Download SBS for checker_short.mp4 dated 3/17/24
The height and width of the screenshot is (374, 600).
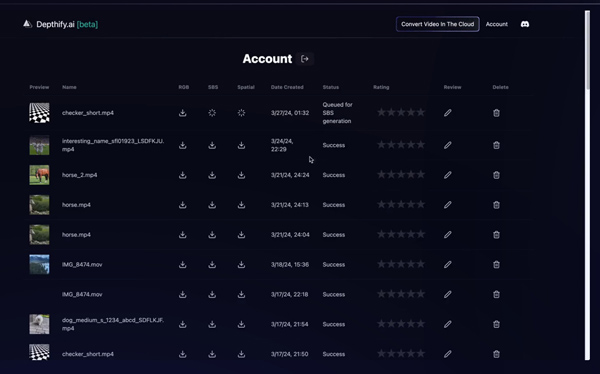(212, 354)
